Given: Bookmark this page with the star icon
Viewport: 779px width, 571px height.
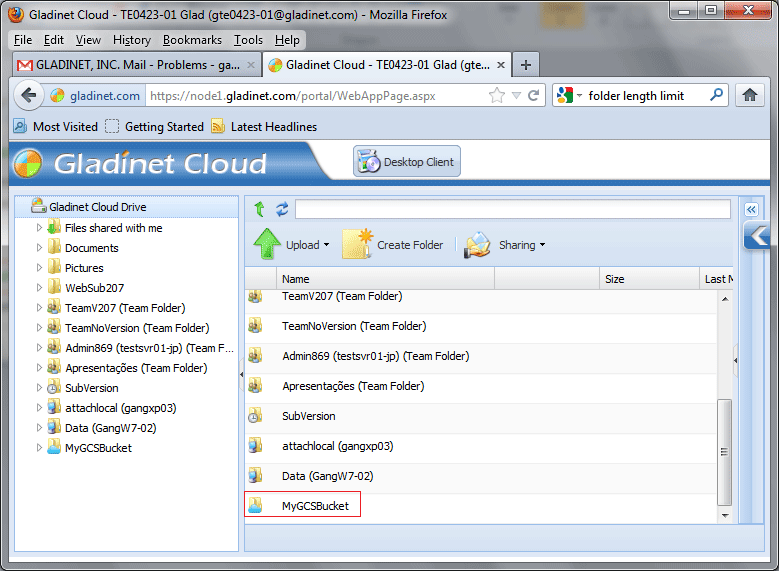Looking at the screenshot, I should (497, 95).
